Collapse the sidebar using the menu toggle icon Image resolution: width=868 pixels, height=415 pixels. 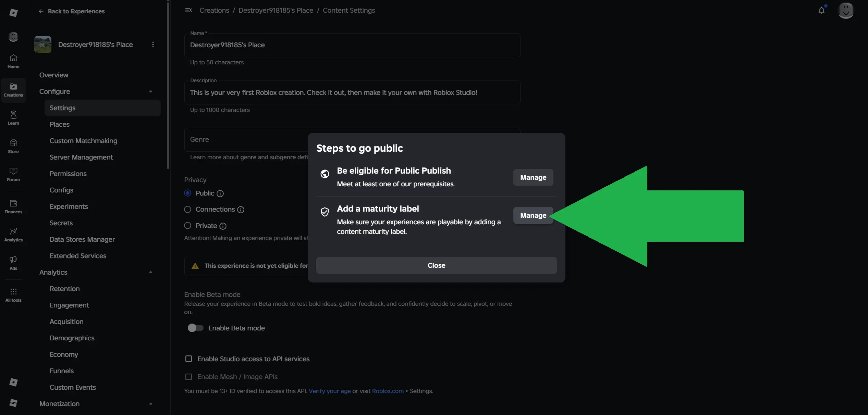188,10
